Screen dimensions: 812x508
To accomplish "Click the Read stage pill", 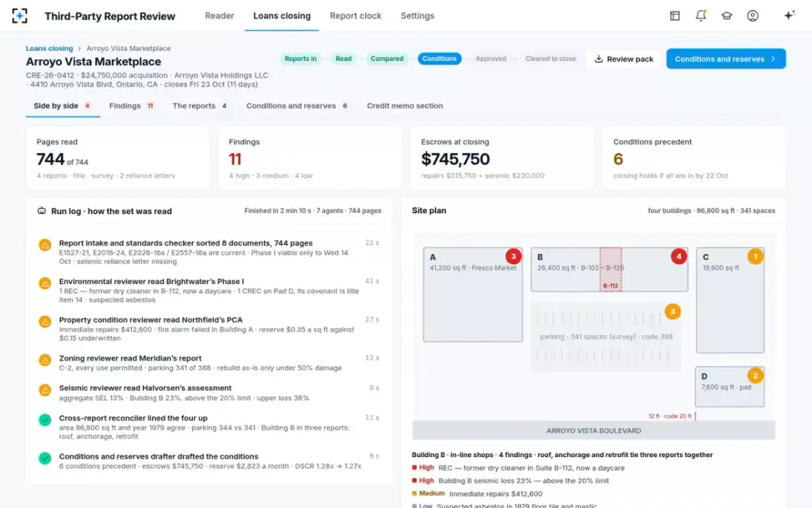I will (344, 59).
